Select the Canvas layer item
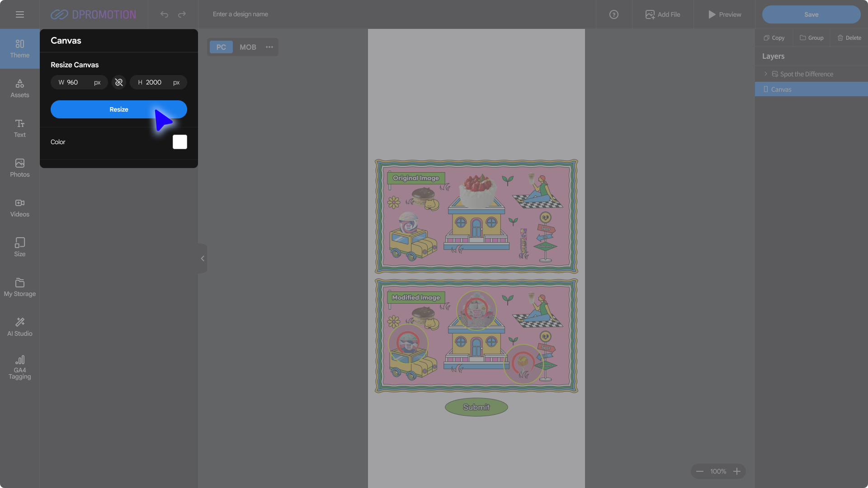The width and height of the screenshot is (868, 488). [x=781, y=89]
